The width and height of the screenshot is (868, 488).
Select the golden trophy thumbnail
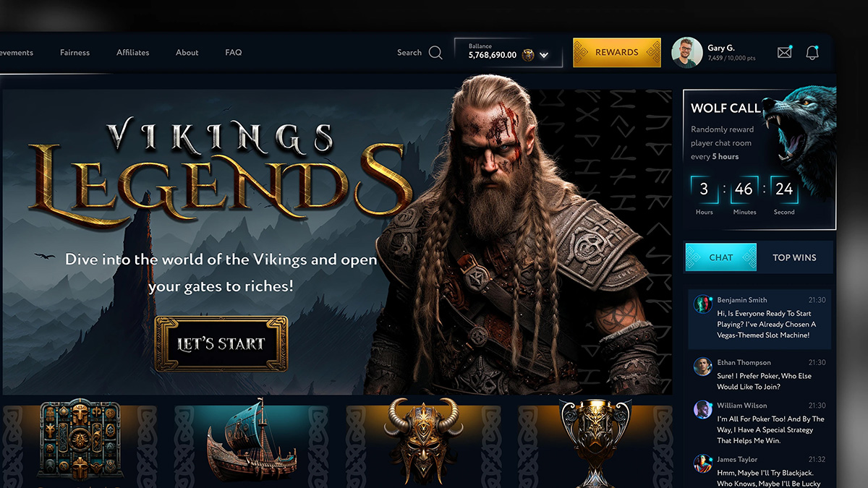[595, 441]
